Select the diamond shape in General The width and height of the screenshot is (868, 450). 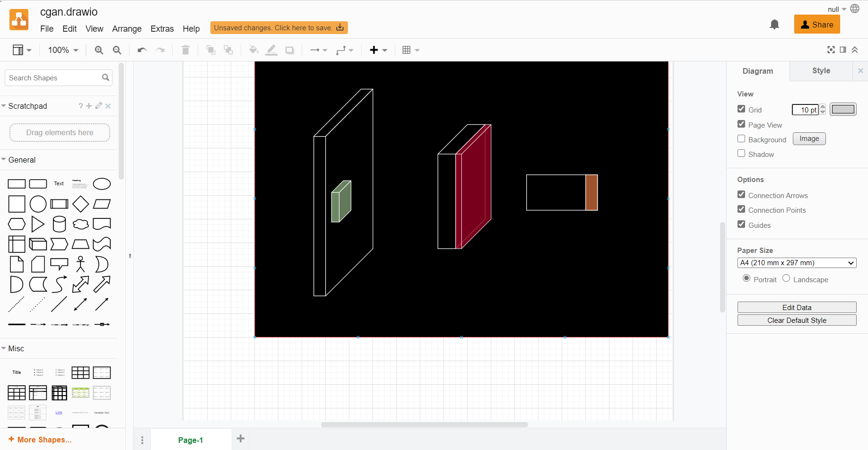click(80, 204)
